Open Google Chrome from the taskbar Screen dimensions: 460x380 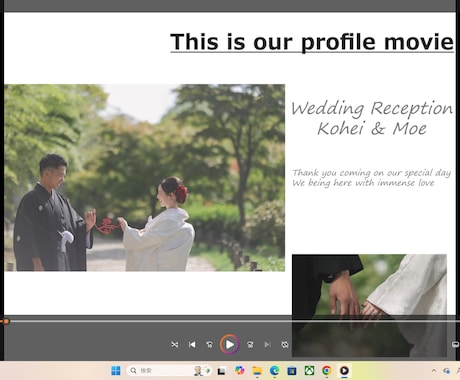click(x=327, y=370)
